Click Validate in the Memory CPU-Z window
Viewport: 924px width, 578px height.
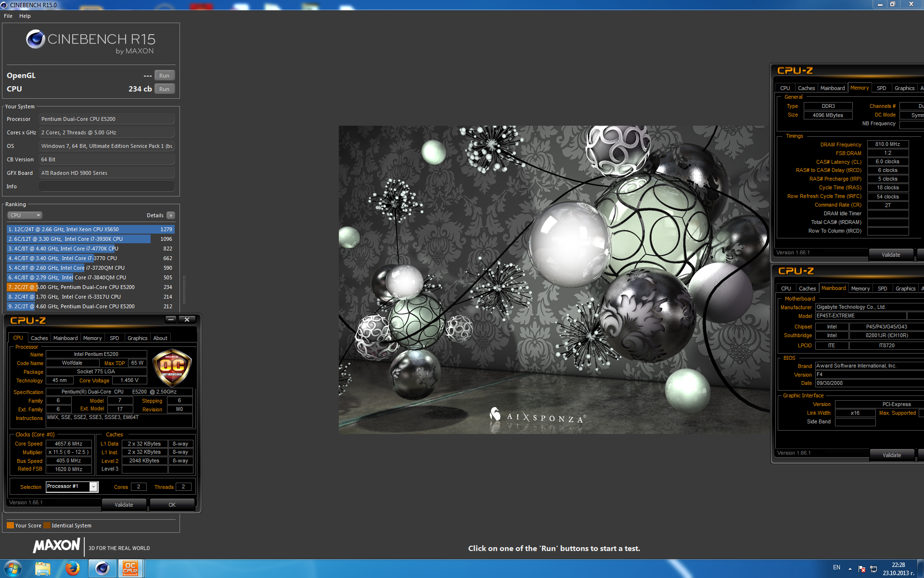(891, 255)
